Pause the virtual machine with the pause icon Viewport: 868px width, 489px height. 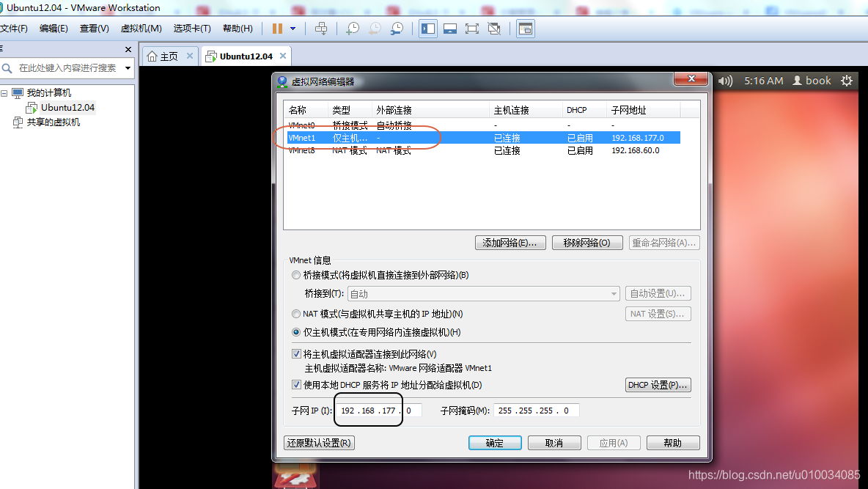pyautogui.click(x=277, y=29)
